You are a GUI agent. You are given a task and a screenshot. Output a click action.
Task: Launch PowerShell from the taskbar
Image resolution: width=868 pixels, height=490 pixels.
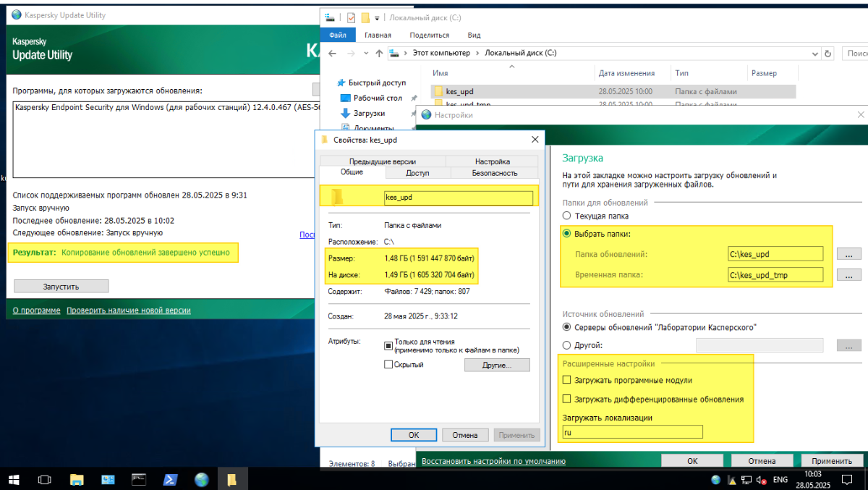[171, 479]
